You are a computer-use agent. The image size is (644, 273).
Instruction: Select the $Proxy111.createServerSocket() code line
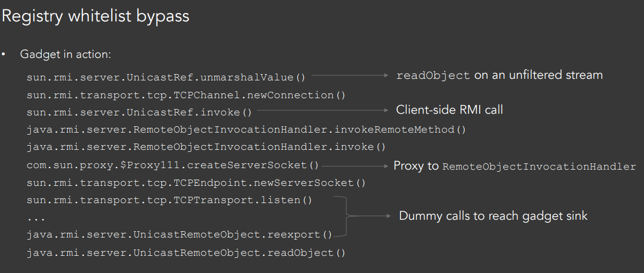pyautogui.click(x=173, y=165)
